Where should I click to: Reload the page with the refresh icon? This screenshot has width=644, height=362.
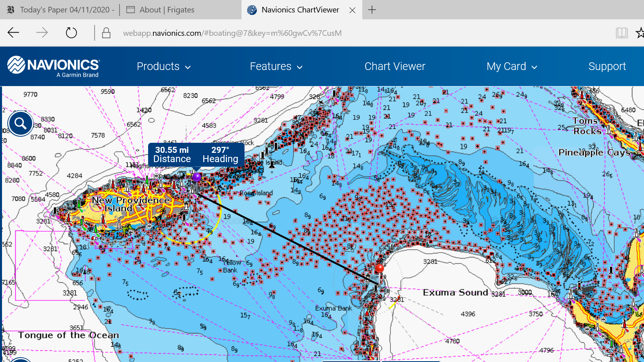tap(71, 33)
